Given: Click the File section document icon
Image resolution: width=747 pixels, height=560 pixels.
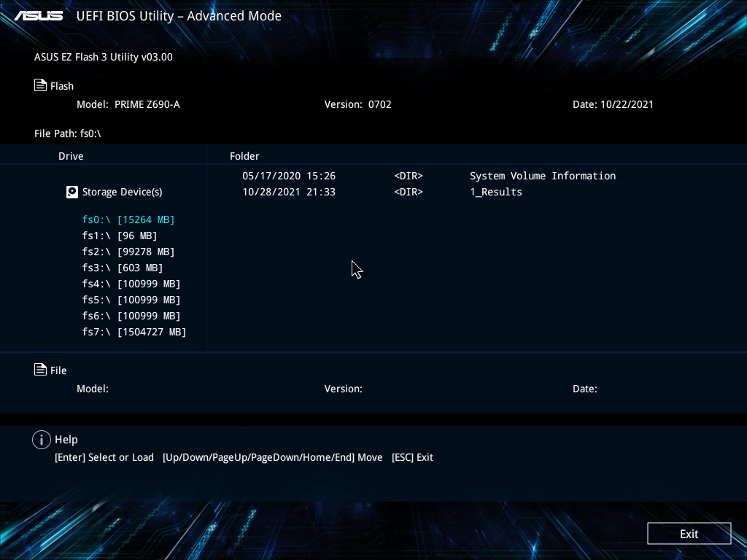Looking at the screenshot, I should (x=41, y=370).
